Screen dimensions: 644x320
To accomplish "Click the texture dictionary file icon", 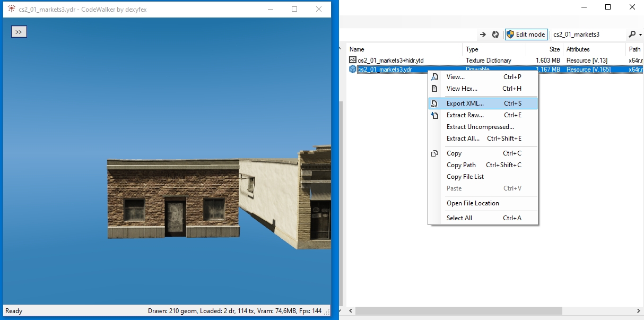I will pos(353,60).
